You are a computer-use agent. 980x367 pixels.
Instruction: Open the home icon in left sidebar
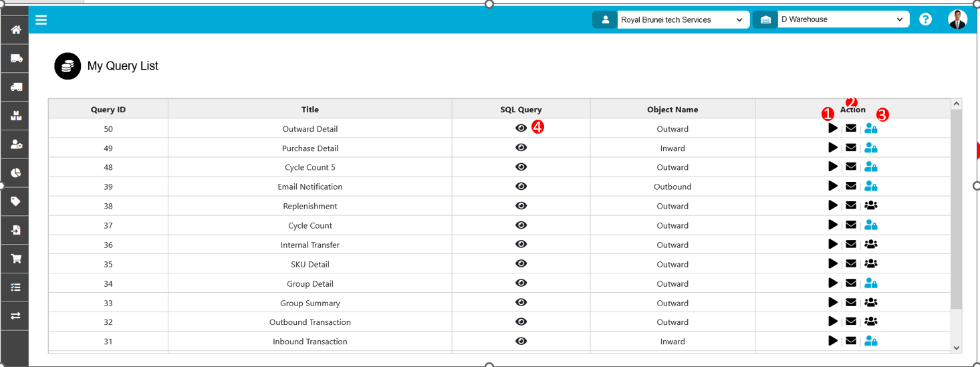coord(15,29)
